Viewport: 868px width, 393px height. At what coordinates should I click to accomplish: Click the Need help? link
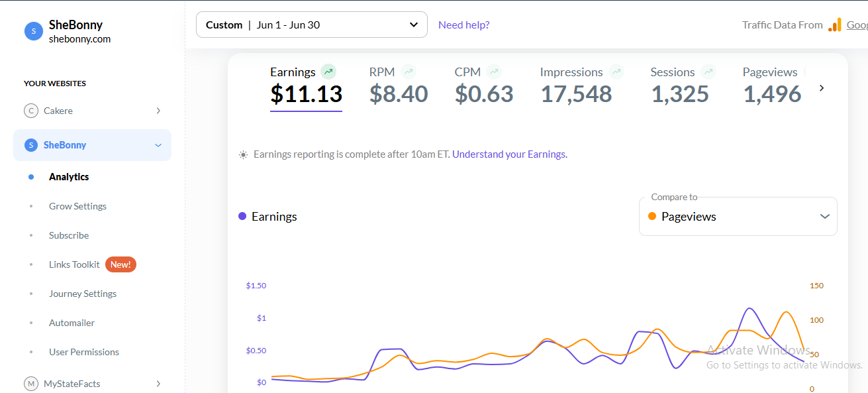(x=464, y=25)
